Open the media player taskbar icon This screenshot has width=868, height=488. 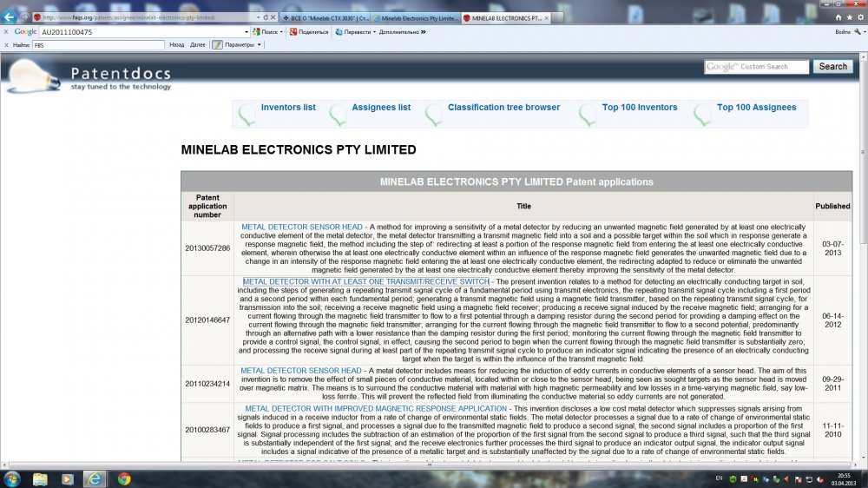(x=68, y=479)
